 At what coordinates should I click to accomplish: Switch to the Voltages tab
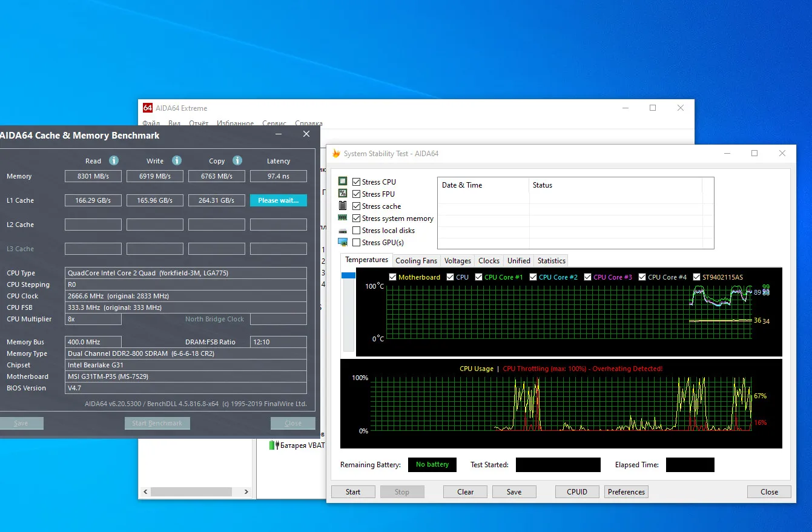(x=457, y=261)
